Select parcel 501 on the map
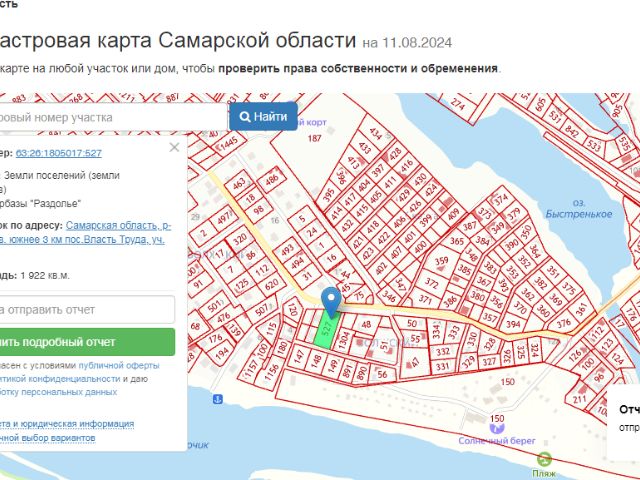Viewport: 640px width, 480px height. point(214,305)
